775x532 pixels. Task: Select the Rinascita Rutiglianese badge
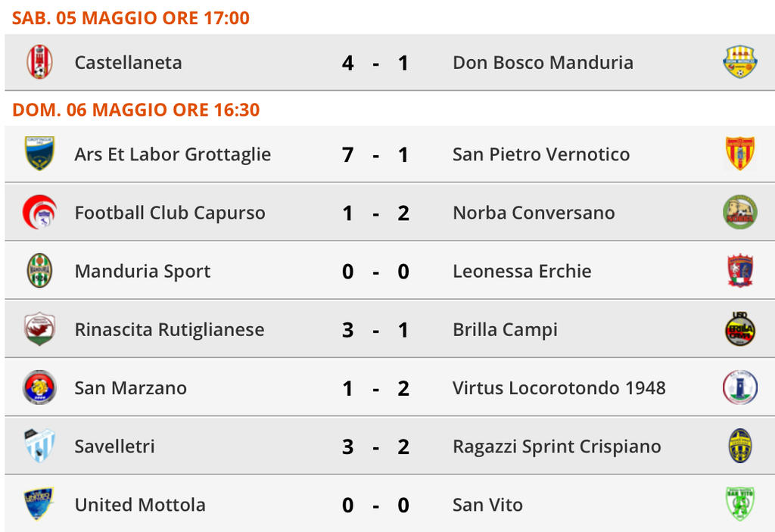point(39,328)
